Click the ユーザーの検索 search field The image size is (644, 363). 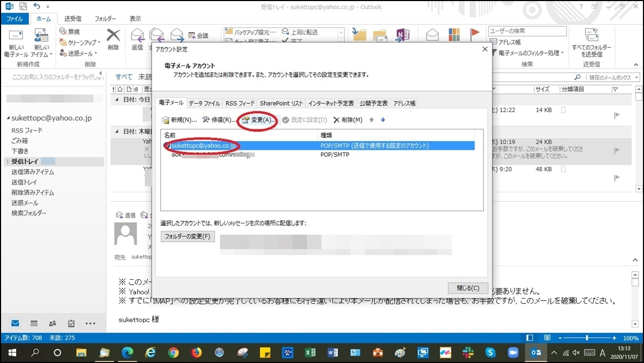[x=527, y=31]
